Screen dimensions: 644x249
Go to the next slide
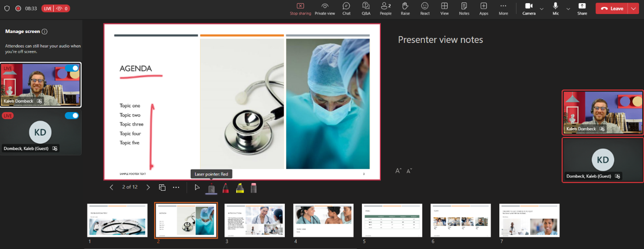[x=148, y=187]
